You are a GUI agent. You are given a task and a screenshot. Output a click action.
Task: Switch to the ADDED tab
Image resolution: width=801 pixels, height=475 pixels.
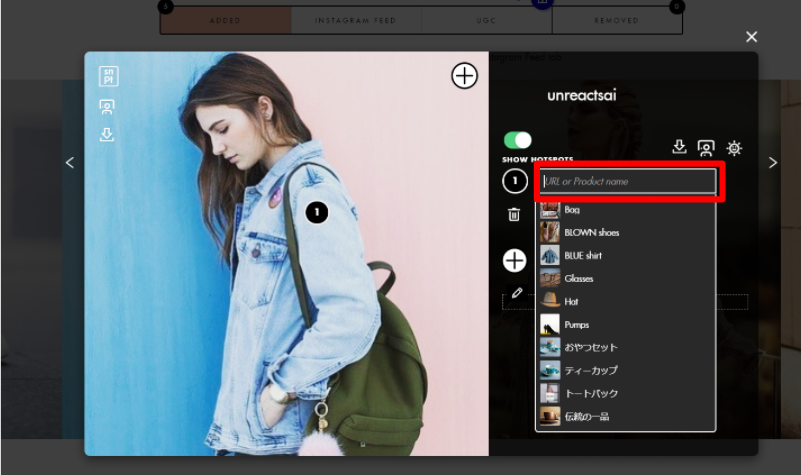[225, 20]
